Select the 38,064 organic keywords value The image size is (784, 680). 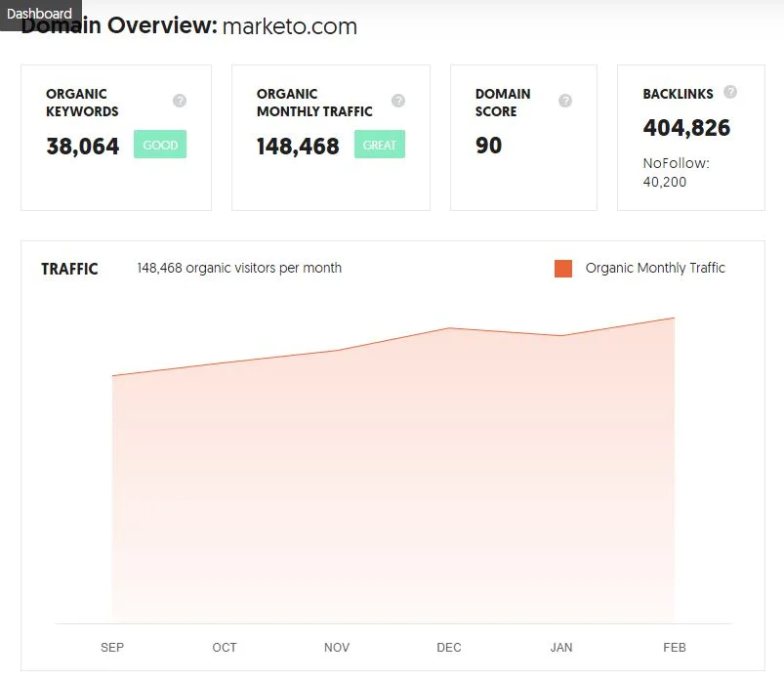(82, 147)
